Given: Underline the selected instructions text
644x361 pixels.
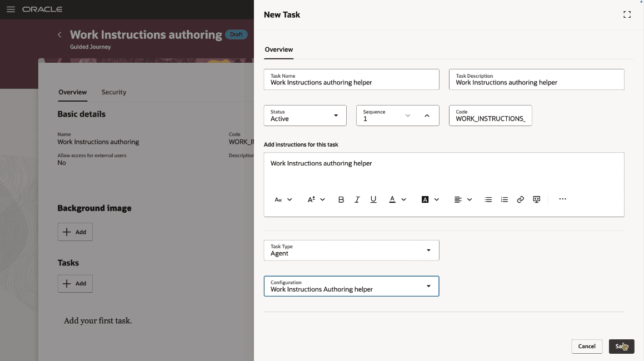Looking at the screenshot, I should 373,199.
